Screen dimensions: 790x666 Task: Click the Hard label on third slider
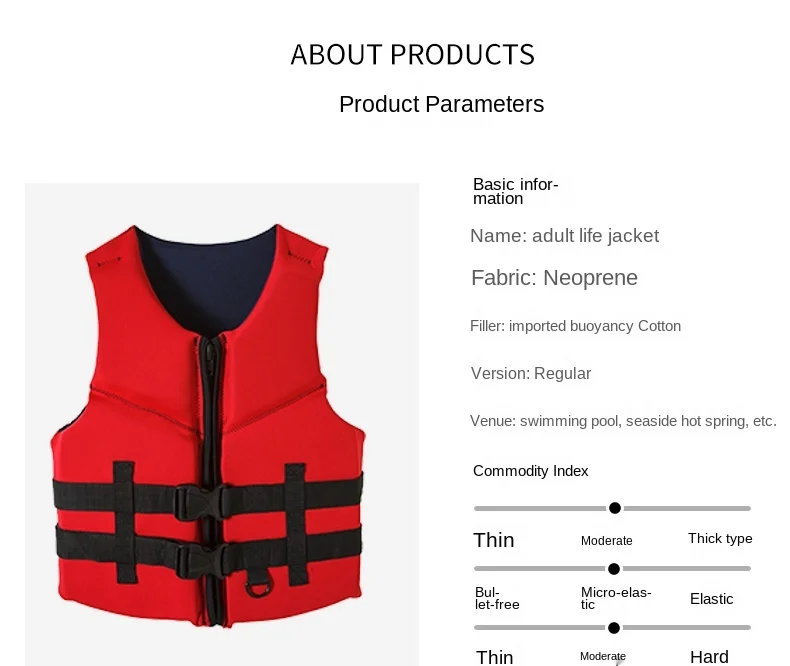pos(709,657)
